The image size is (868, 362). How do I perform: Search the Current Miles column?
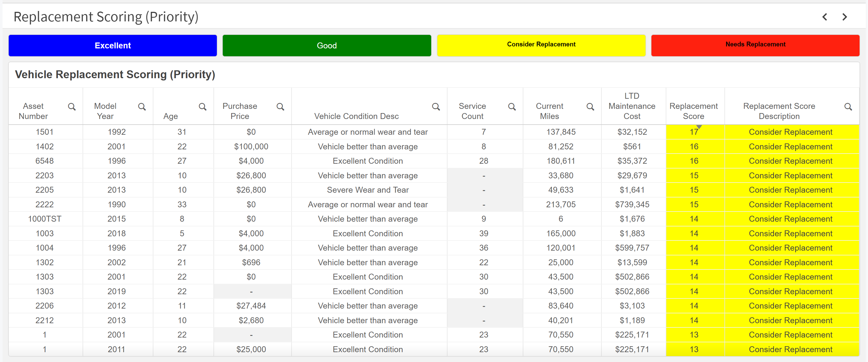coord(590,107)
